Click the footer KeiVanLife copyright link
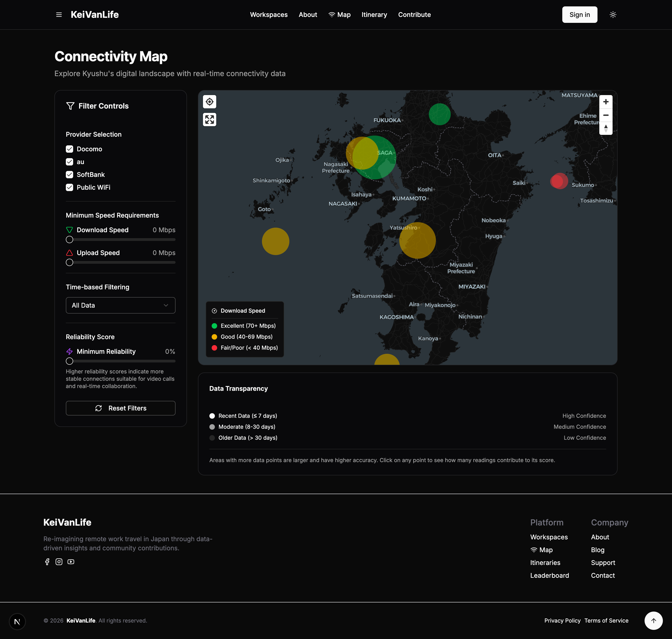The width and height of the screenshot is (672, 639). pyautogui.click(x=81, y=621)
